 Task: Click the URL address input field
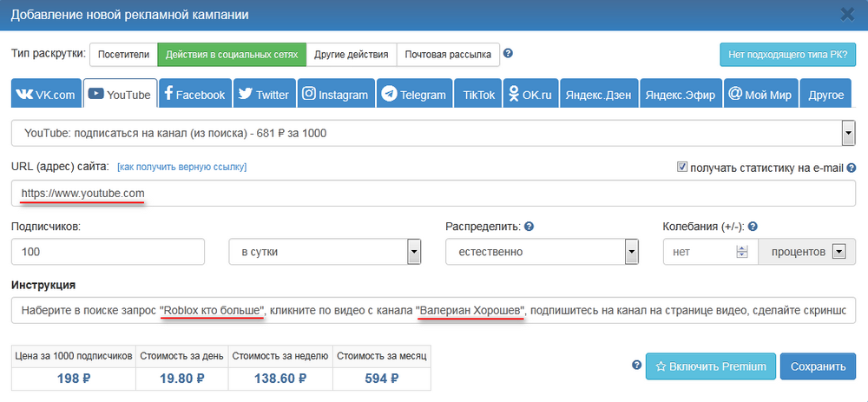(434, 193)
